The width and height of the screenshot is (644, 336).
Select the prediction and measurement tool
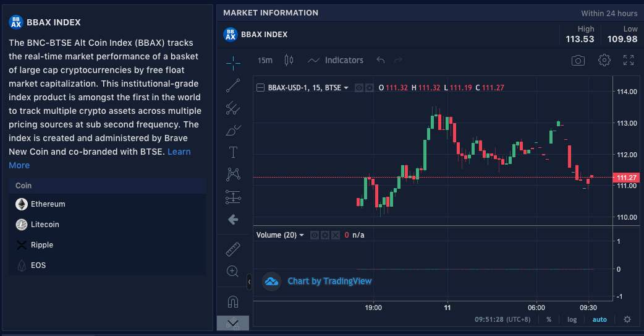233,197
